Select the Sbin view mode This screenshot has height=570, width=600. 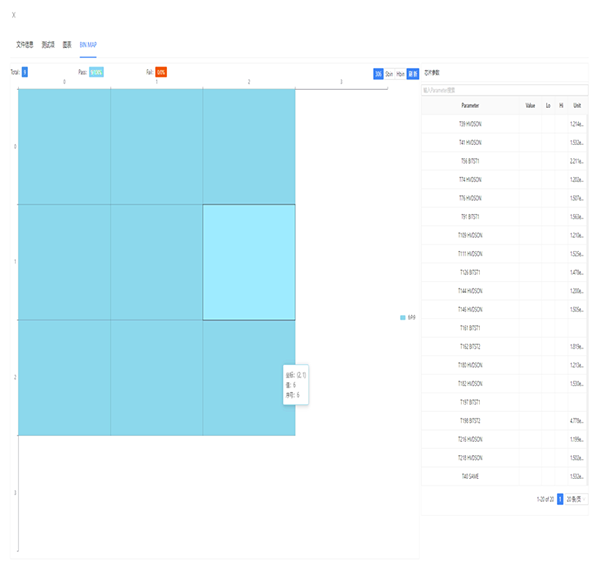coord(389,73)
